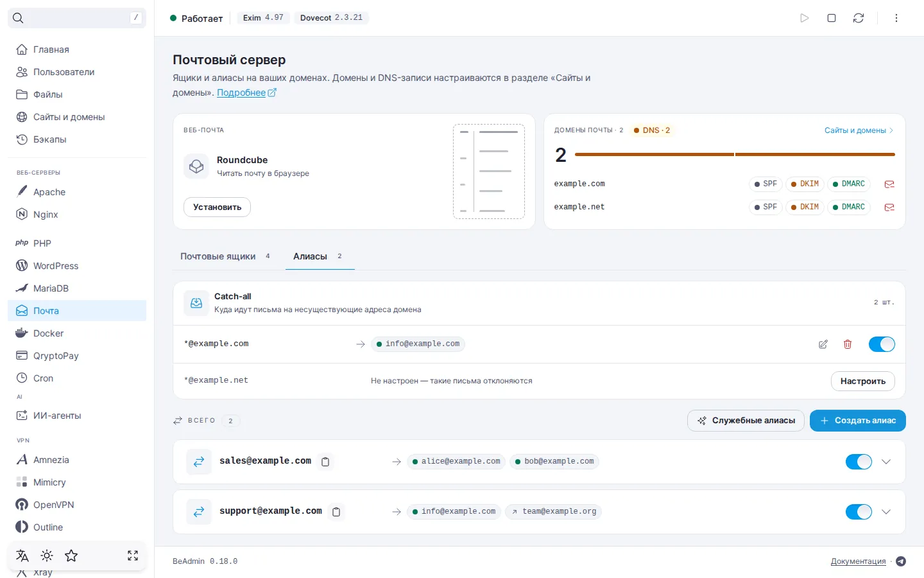This screenshot has height=578, width=924.
Task: Open MariaDB in the sidebar
Action: [77, 288]
